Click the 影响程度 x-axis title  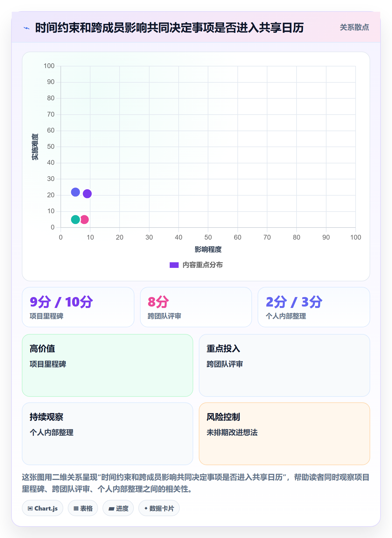208,249
